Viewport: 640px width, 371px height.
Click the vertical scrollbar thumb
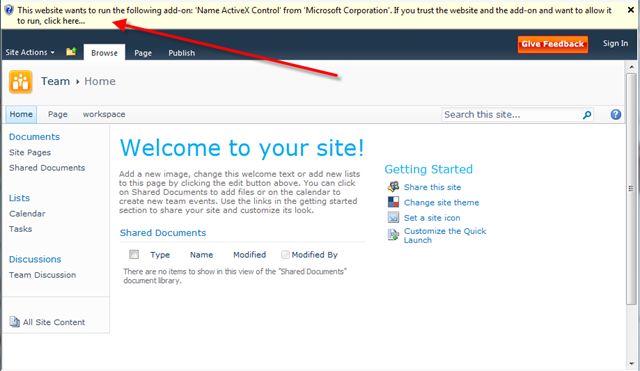pyautogui.click(x=631, y=189)
